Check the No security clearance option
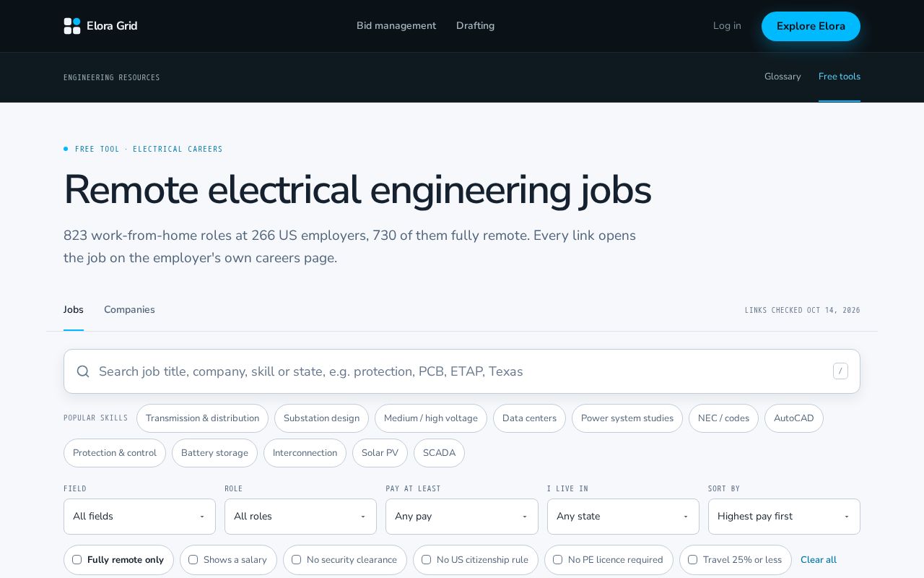 [296, 560]
